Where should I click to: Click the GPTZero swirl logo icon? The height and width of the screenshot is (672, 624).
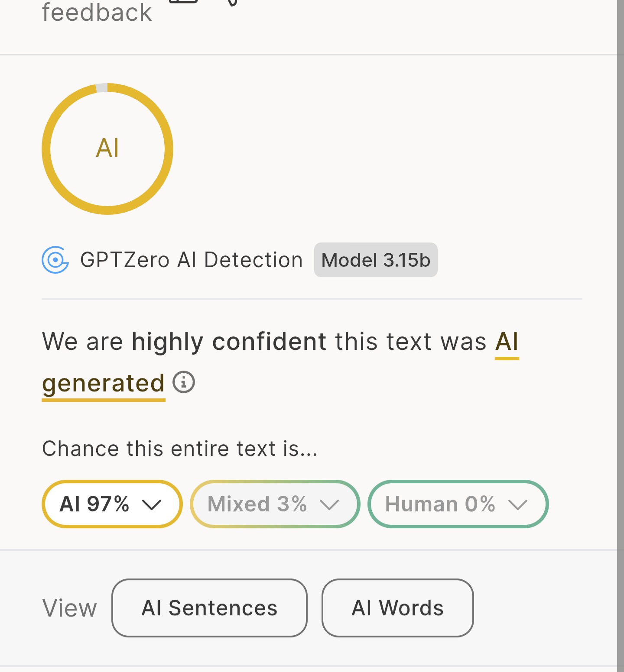click(55, 260)
